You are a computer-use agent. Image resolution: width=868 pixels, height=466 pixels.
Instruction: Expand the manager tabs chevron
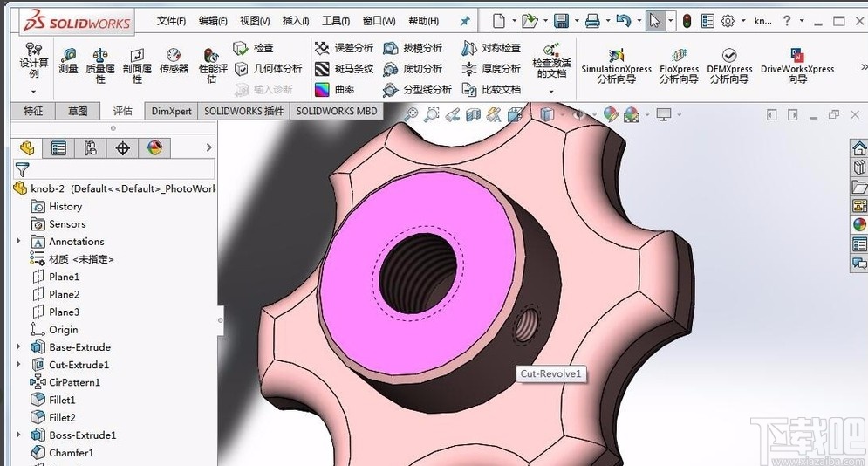(208, 147)
